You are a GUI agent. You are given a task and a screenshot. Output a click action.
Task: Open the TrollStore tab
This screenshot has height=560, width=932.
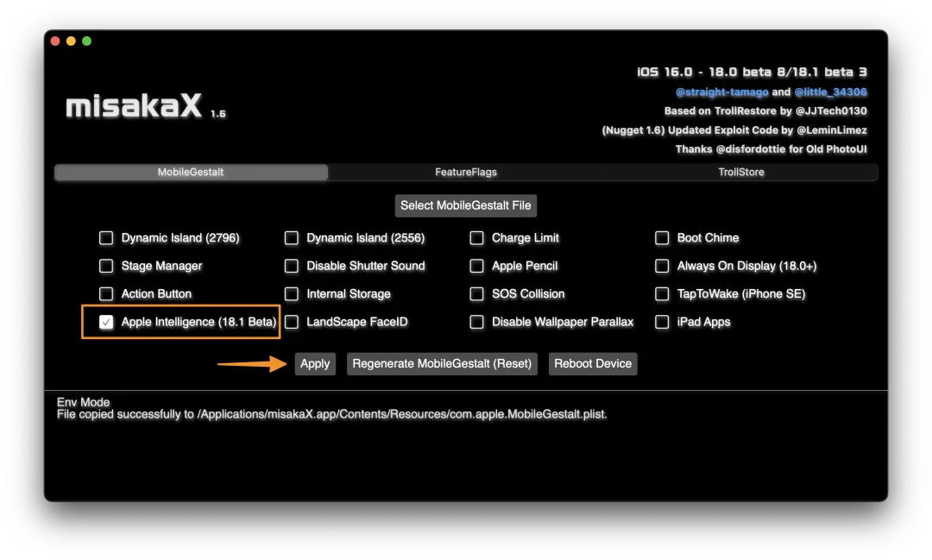(741, 173)
